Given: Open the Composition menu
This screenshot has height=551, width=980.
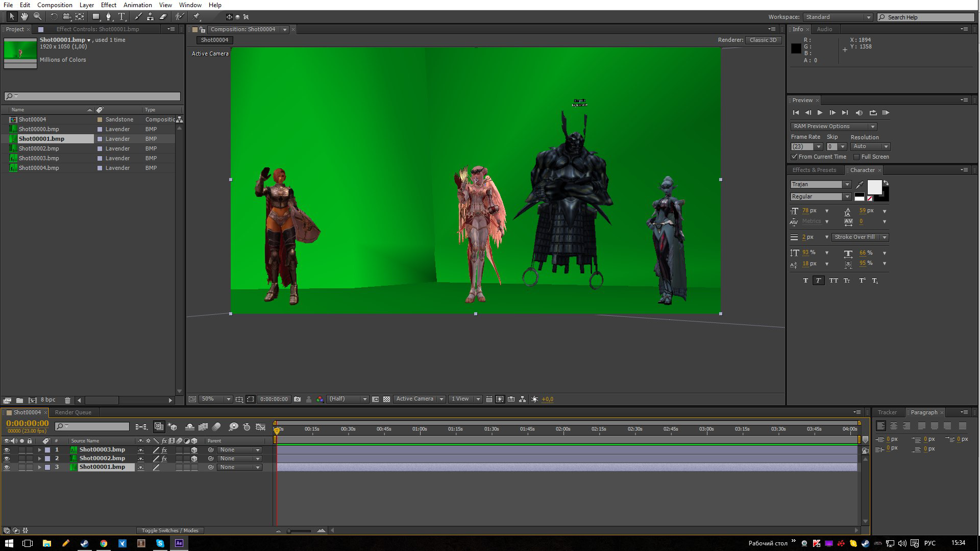Looking at the screenshot, I should (55, 5).
